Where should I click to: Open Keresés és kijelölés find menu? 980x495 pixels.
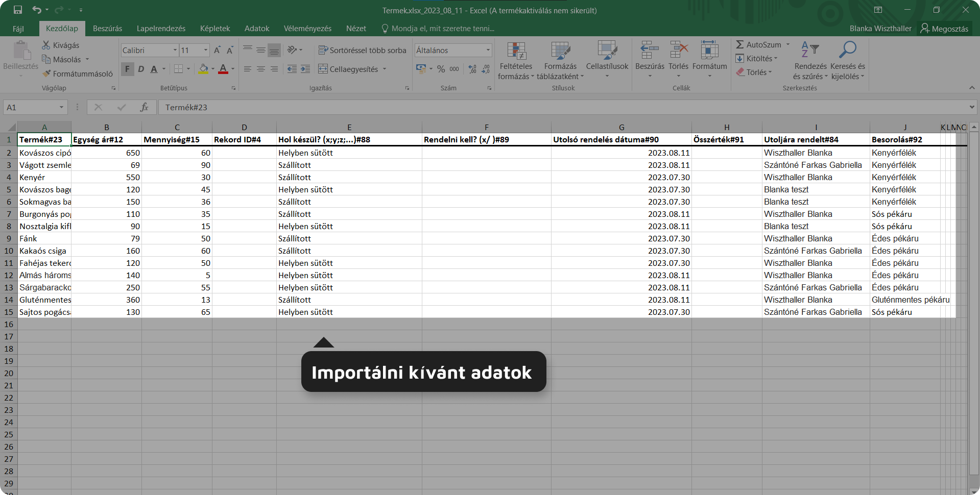click(848, 61)
